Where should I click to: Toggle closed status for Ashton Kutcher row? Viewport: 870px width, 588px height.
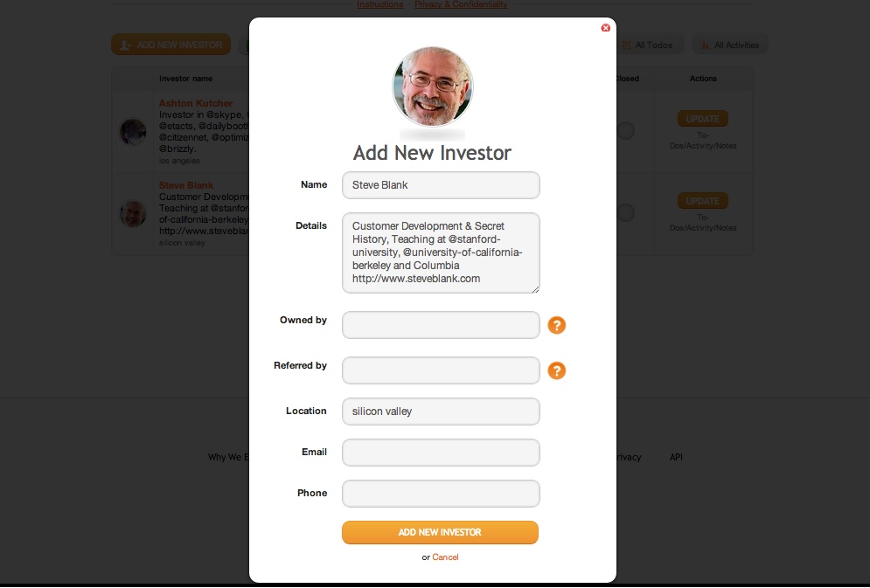(x=625, y=131)
